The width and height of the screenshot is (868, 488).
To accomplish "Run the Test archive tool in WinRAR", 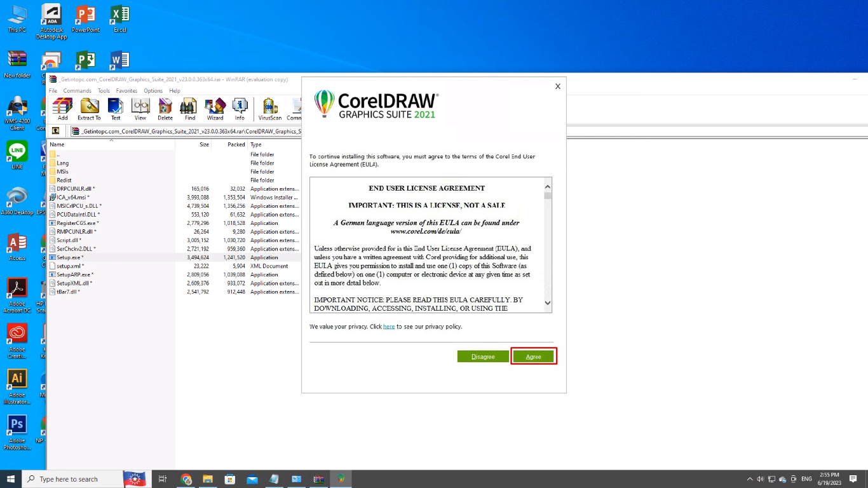I will [x=116, y=109].
